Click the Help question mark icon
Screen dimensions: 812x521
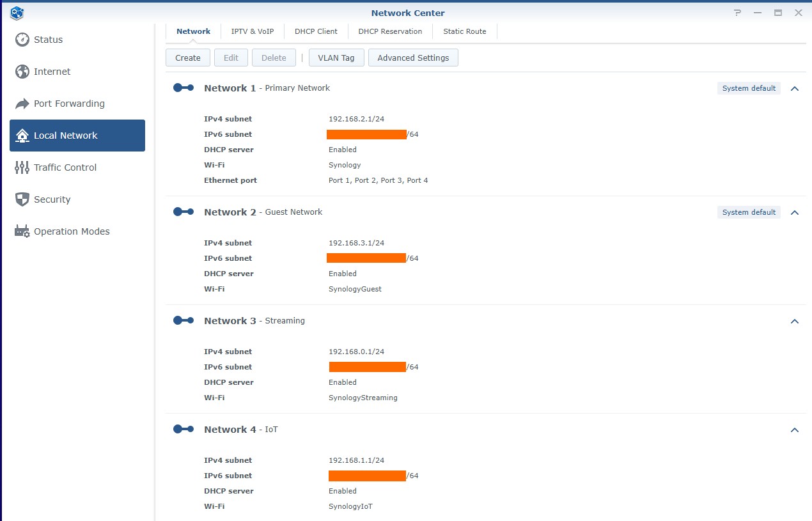click(x=737, y=13)
